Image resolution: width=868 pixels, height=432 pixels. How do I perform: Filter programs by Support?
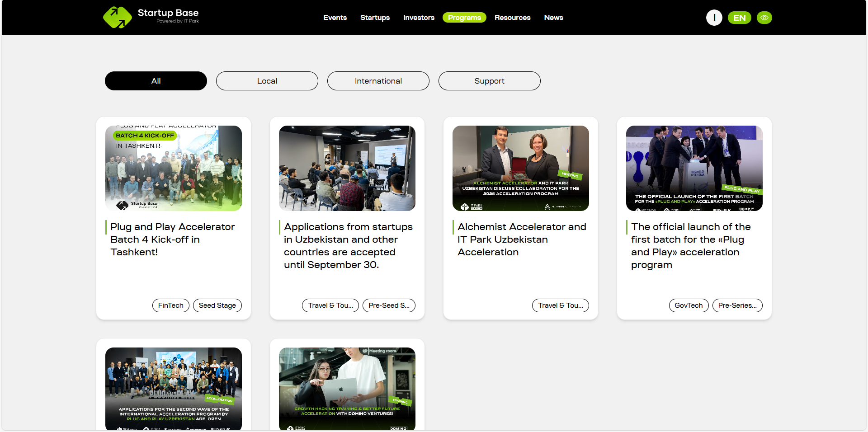pyautogui.click(x=490, y=81)
